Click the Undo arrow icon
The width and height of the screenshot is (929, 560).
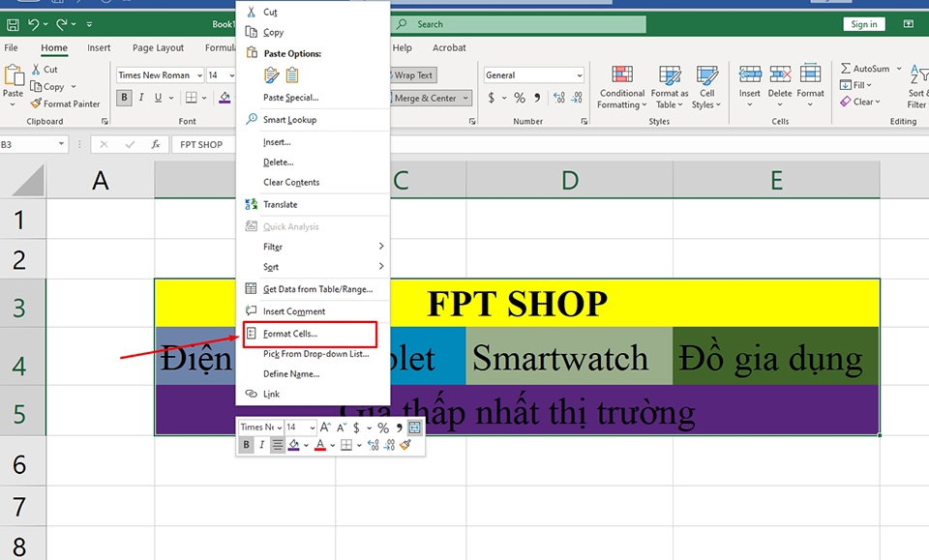point(33,24)
